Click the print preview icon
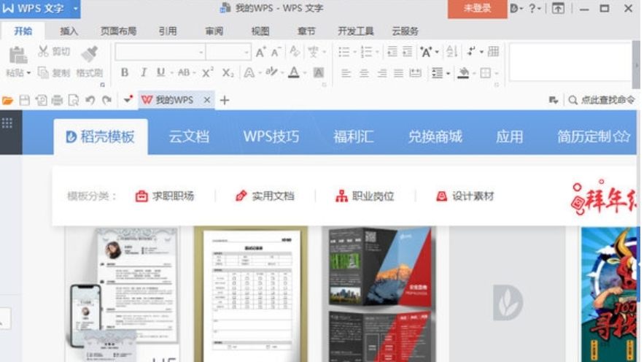 (x=74, y=100)
